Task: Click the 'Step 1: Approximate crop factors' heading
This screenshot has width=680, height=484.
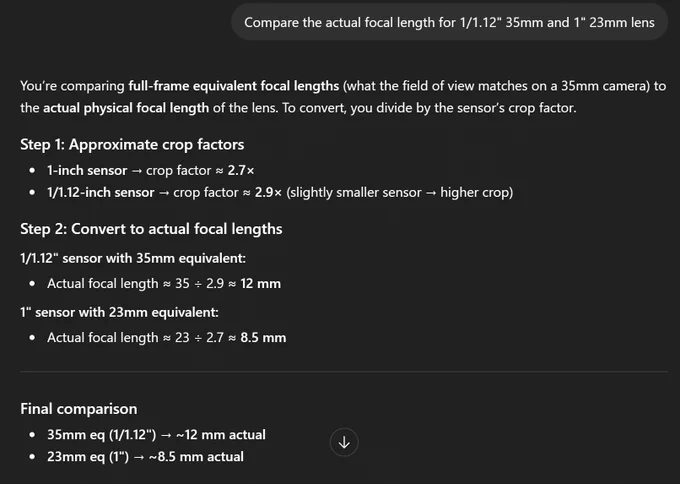Action: (132, 144)
